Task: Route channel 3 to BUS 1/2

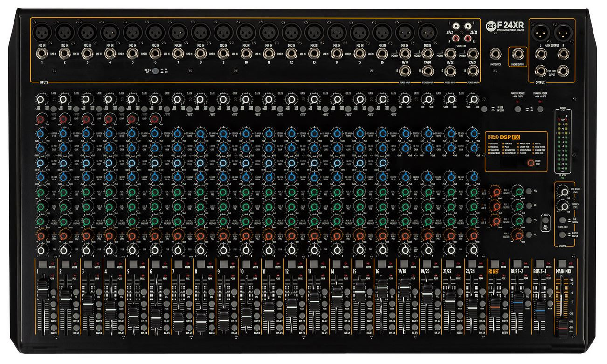Action: 97,317
